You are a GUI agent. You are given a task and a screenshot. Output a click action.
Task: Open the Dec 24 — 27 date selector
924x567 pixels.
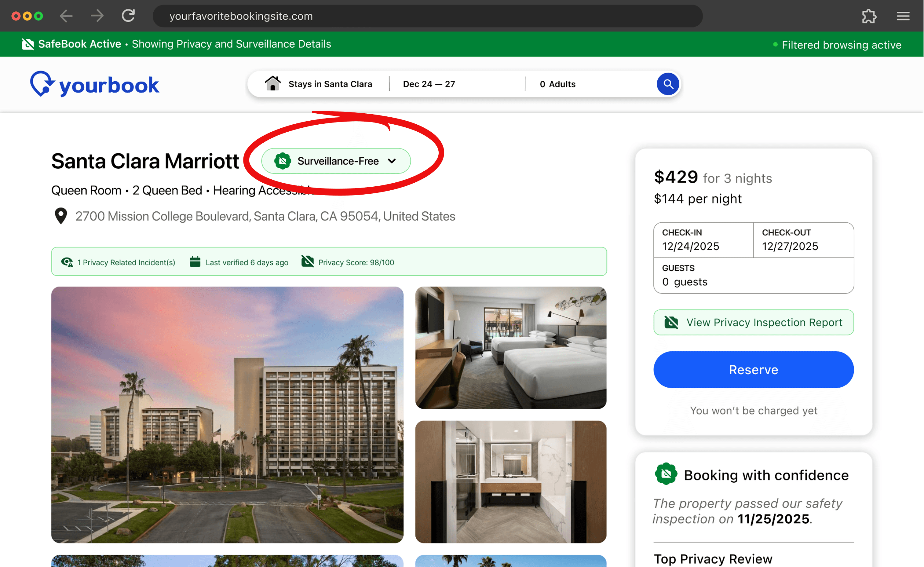(x=429, y=84)
